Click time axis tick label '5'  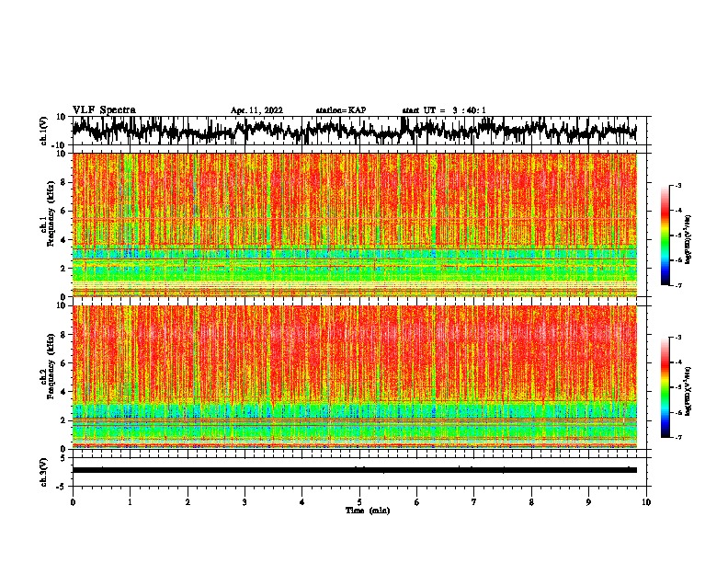359,502
